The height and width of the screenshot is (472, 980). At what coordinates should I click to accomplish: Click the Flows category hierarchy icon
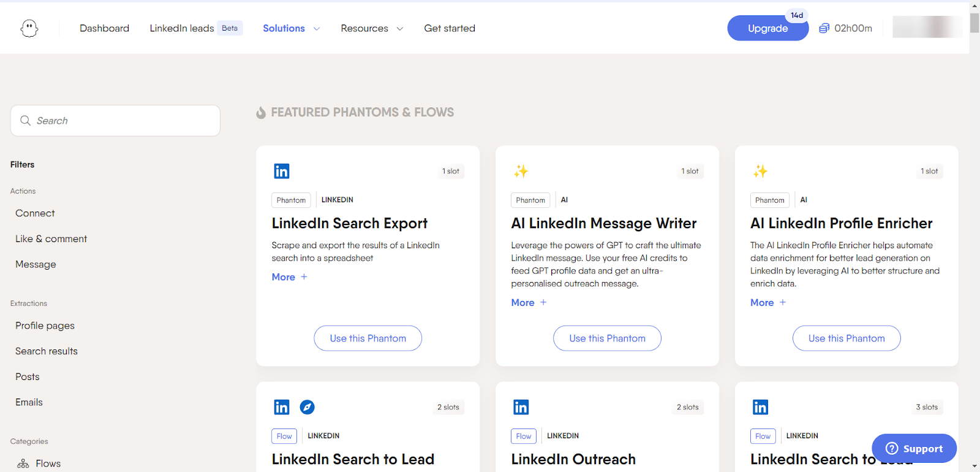coord(23,463)
